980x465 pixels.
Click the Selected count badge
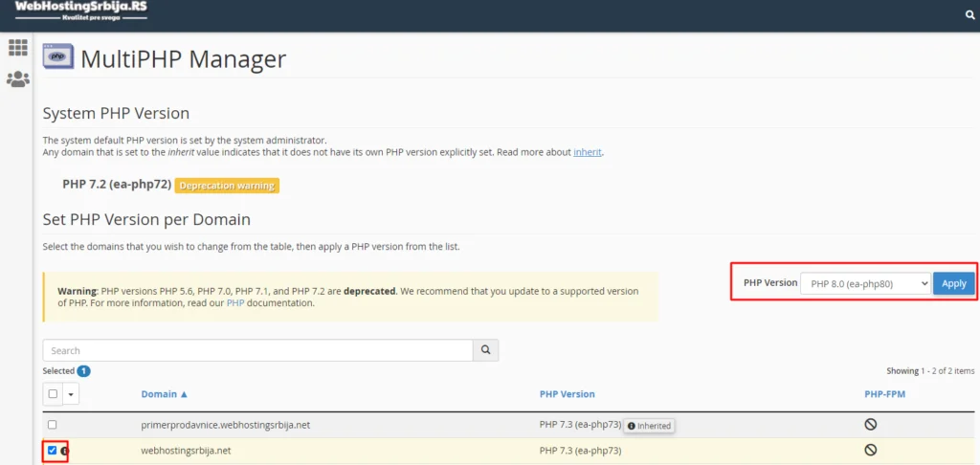[x=84, y=371]
